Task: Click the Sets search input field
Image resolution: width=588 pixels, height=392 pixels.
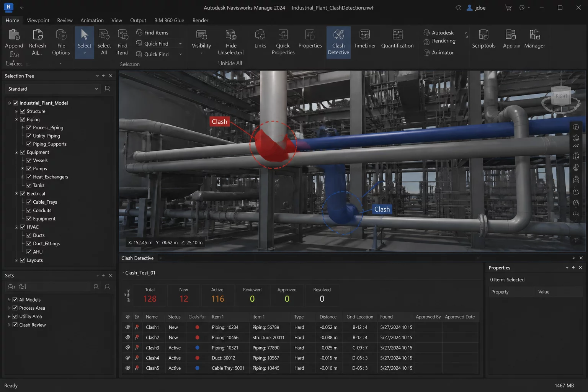Action: tap(48, 287)
